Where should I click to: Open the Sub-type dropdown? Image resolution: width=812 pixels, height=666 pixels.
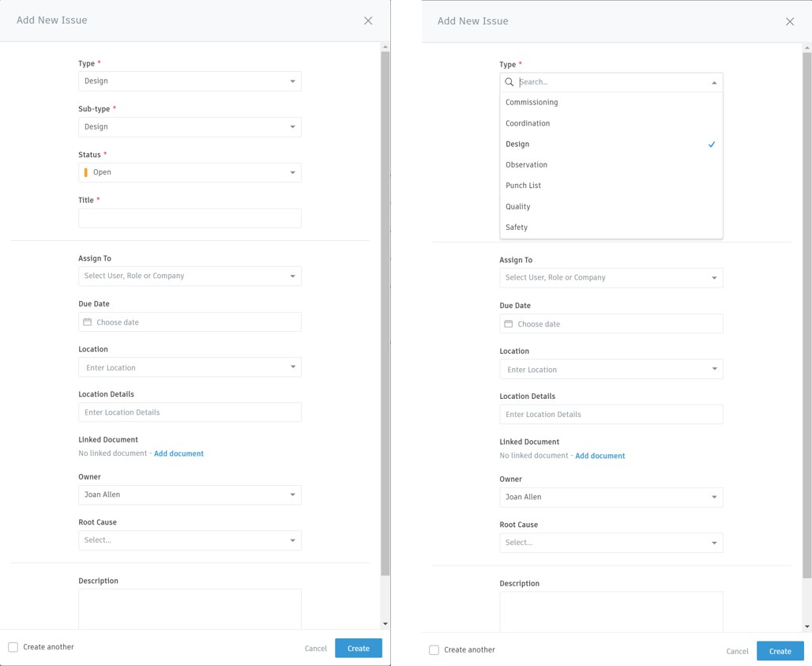[x=190, y=126]
